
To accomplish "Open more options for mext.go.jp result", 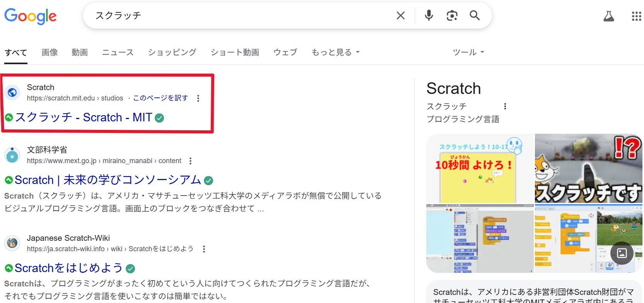I will [x=190, y=161].
